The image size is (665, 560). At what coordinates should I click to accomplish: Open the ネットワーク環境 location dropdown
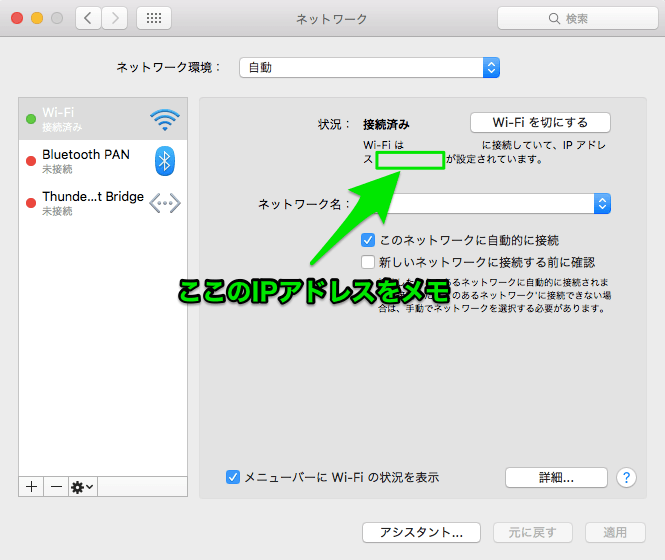coord(369,67)
